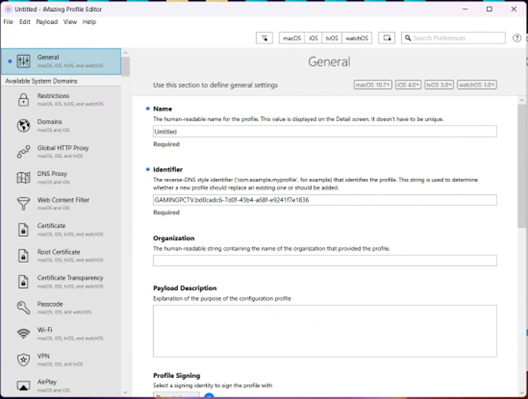Click the Root Certificate icon

pos(23,256)
